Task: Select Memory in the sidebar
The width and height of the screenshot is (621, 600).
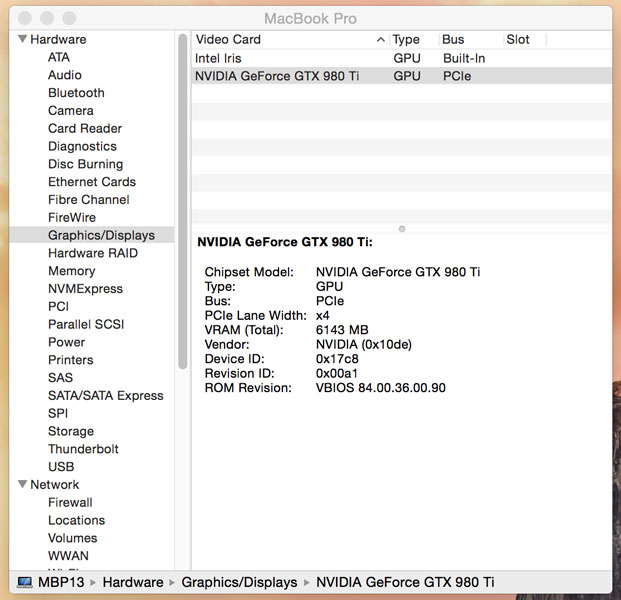Action: point(71,271)
